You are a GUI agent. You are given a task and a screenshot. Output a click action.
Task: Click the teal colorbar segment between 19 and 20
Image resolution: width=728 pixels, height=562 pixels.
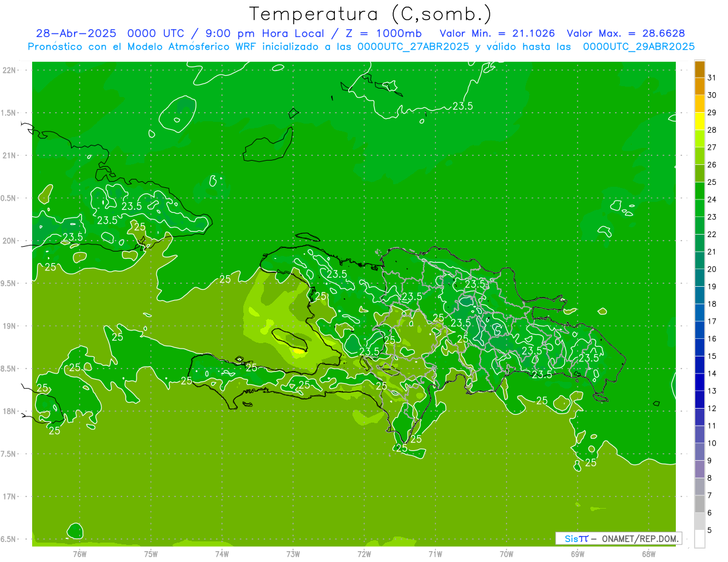(x=699, y=278)
